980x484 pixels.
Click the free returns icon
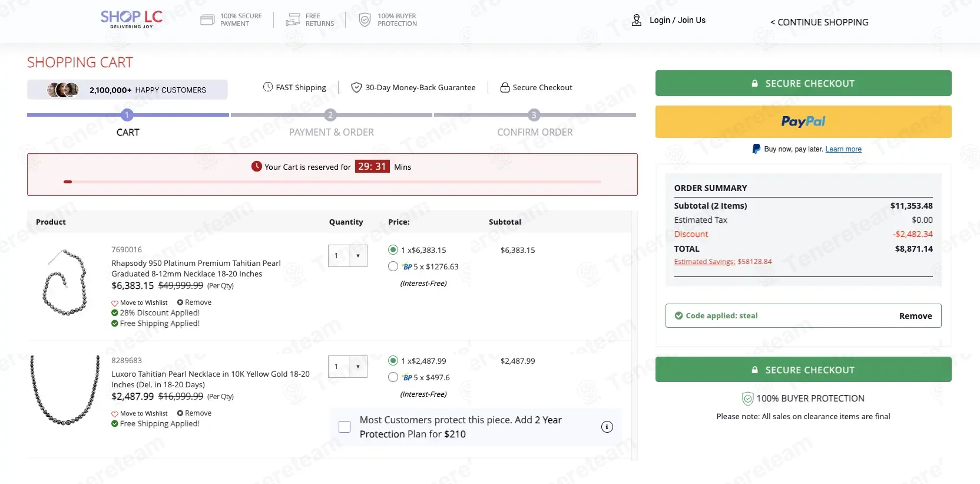tap(293, 20)
